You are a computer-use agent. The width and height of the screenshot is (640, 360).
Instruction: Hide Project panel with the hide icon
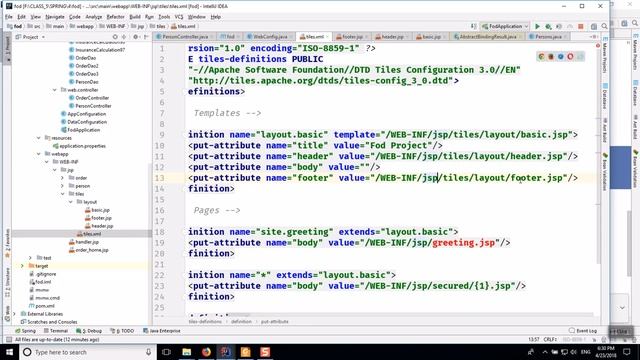pos(146,37)
